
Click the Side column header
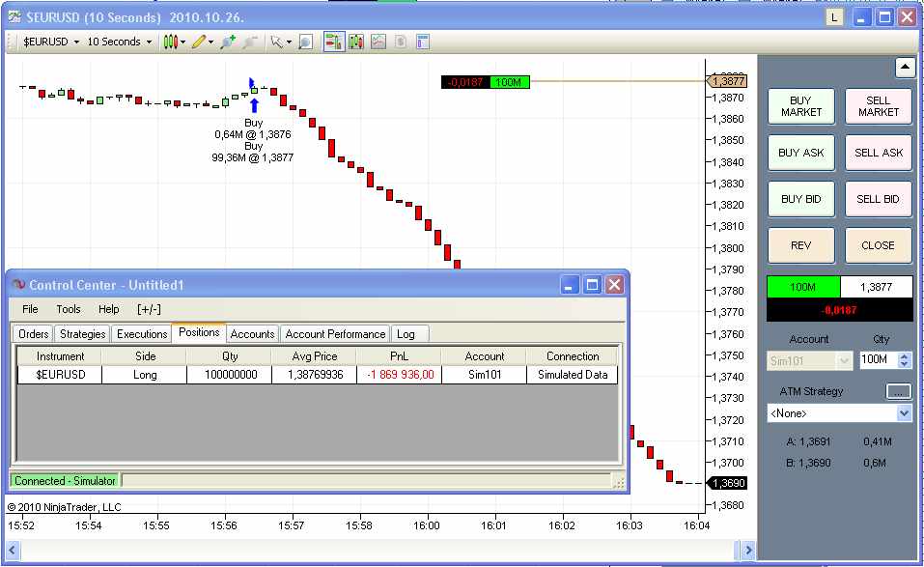pos(145,356)
